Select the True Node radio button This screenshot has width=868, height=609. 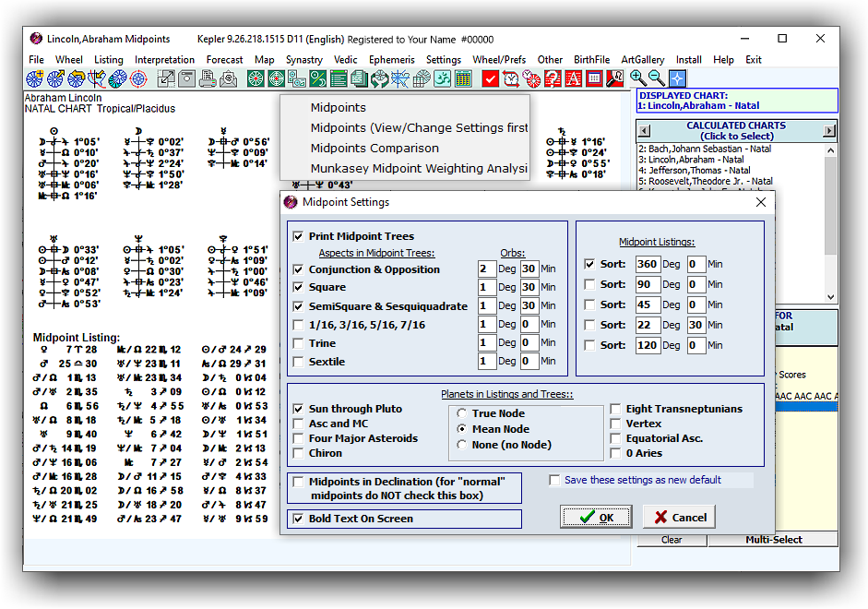(x=462, y=413)
